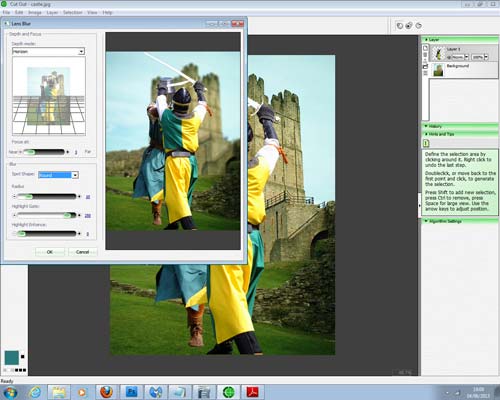The height and width of the screenshot is (400, 500).
Task: Open the View menu
Action: pyautogui.click(x=92, y=12)
